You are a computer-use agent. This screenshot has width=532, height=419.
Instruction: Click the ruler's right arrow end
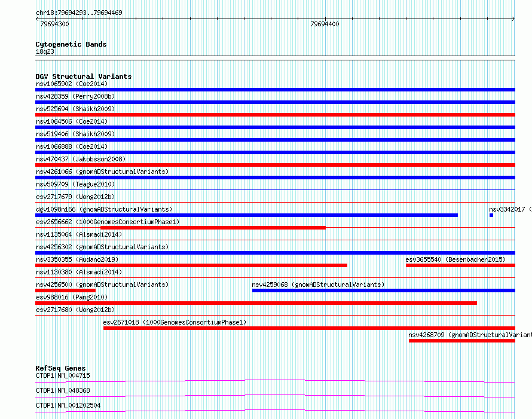pos(513,19)
